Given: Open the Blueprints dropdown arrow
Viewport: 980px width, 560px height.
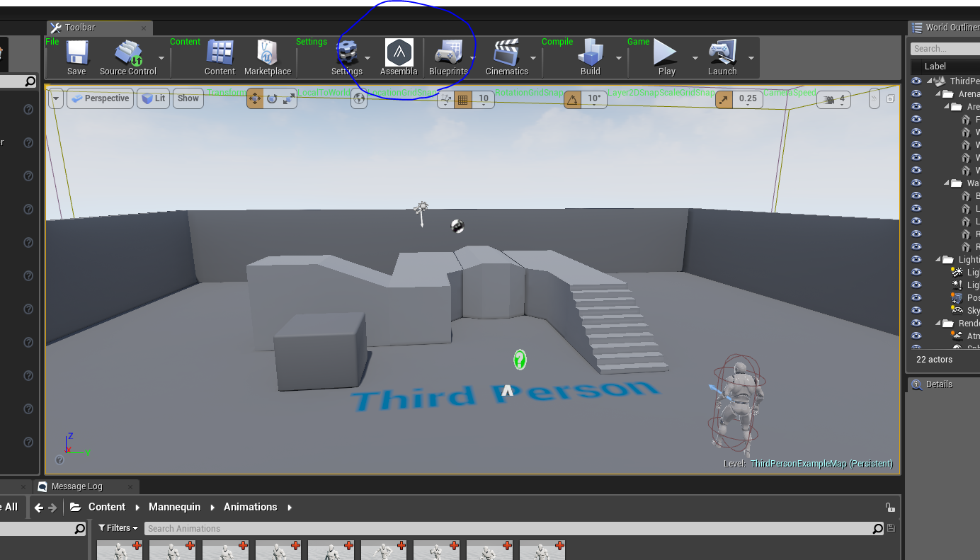Looking at the screenshot, I should (x=472, y=58).
